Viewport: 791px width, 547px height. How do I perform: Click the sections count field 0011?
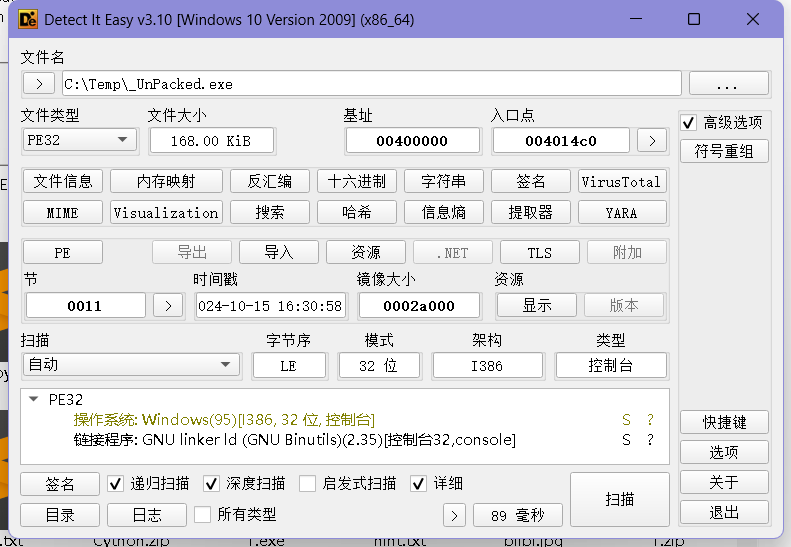[85, 306]
